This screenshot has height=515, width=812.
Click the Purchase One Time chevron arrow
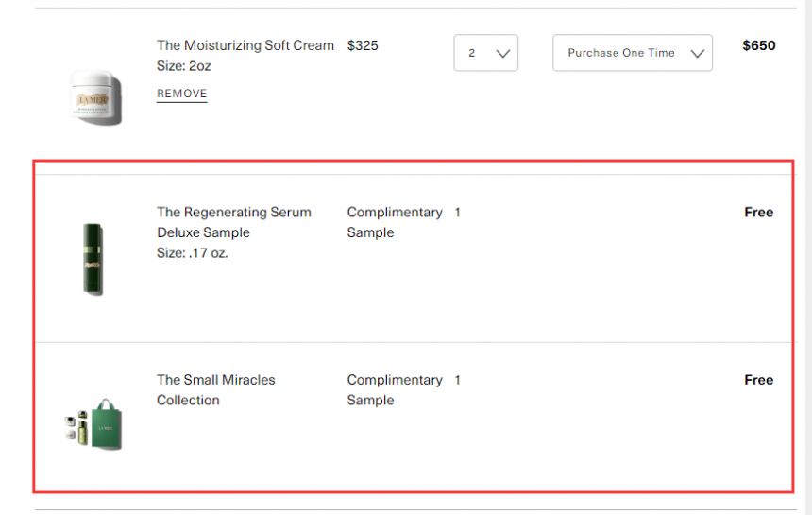[698, 53]
